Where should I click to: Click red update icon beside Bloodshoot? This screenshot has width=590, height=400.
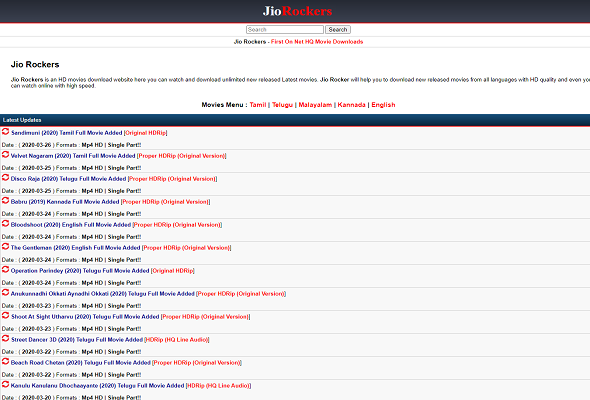5,224
